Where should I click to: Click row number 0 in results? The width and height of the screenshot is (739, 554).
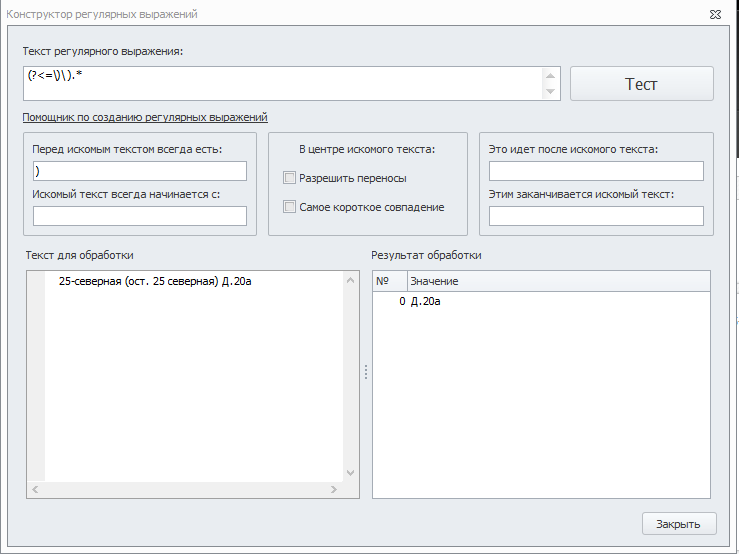point(402,301)
